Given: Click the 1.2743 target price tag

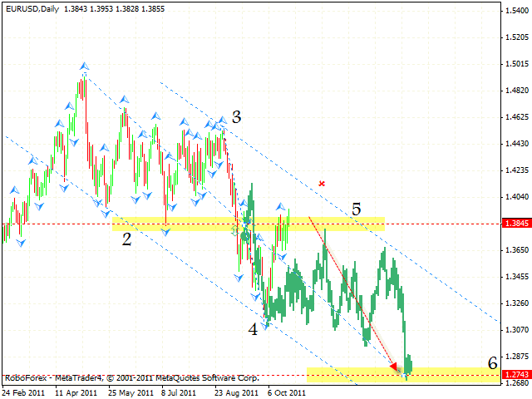Looking at the screenshot, I should tap(515, 375).
